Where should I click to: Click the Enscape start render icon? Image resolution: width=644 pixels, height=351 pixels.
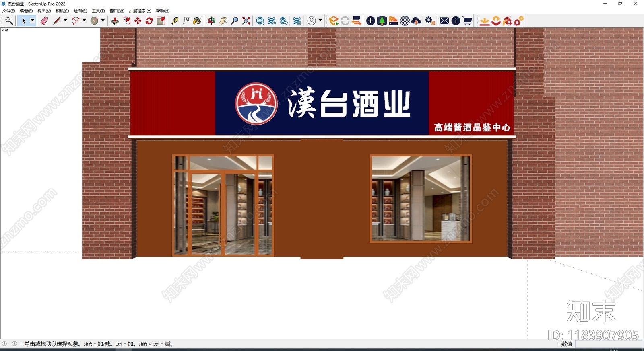pyautogui.click(x=333, y=21)
